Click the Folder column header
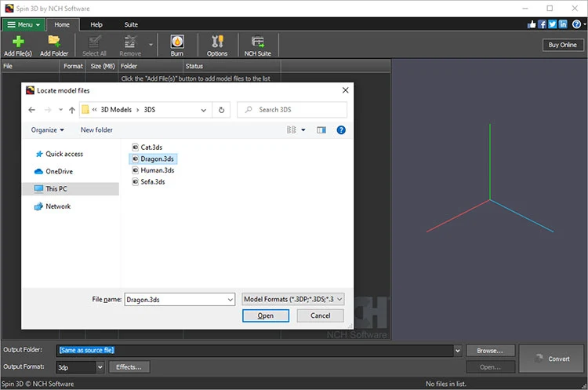 pyautogui.click(x=151, y=66)
